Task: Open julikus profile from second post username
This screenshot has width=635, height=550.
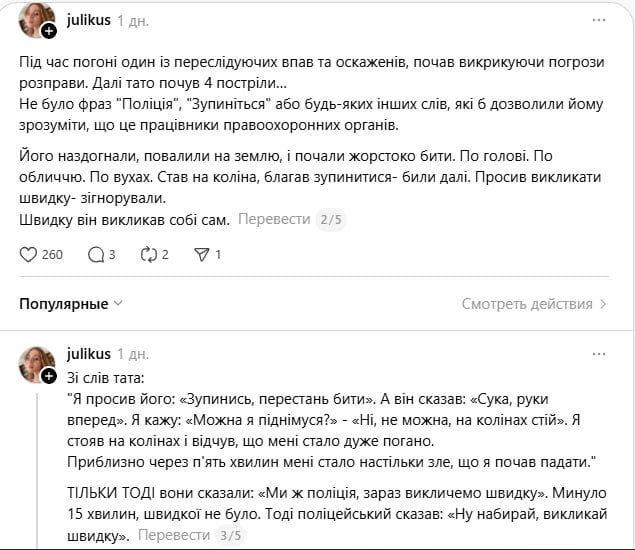Action: 87,354
